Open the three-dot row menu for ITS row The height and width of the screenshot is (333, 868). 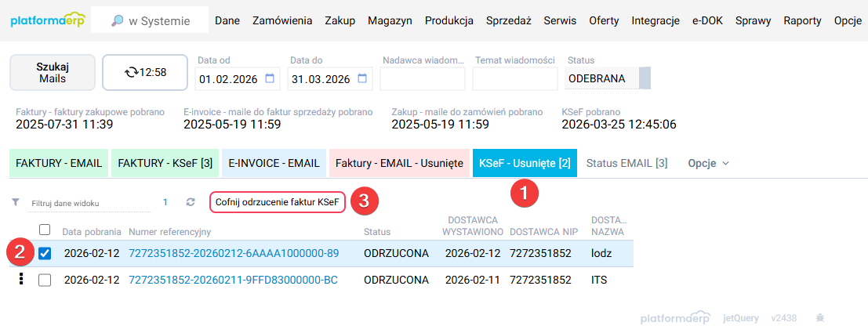[x=22, y=280]
